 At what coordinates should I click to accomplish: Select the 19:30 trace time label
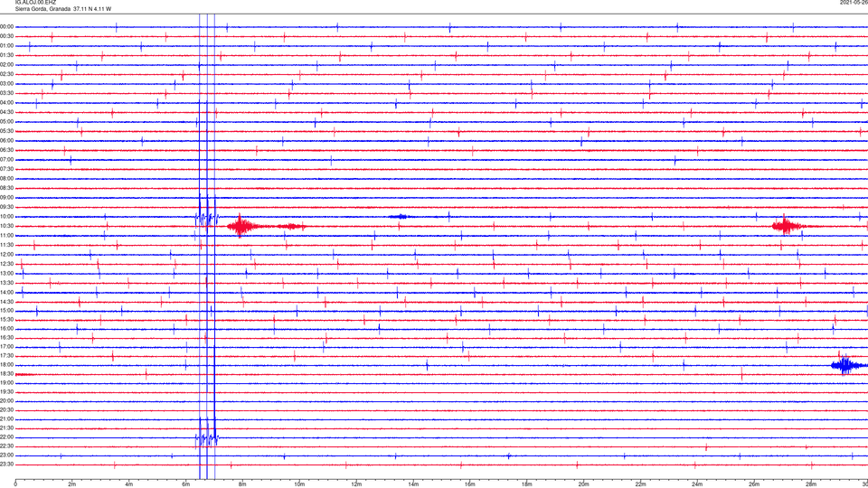(7, 391)
